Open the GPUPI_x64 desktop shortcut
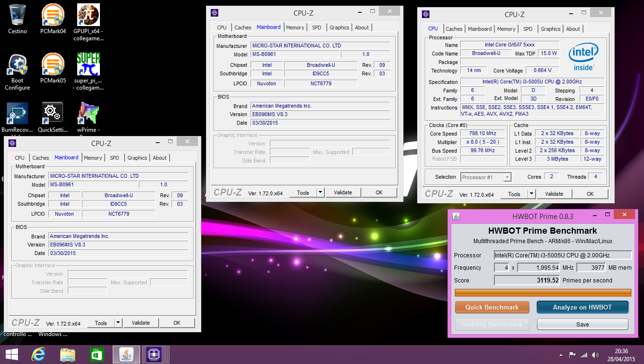 (88, 22)
